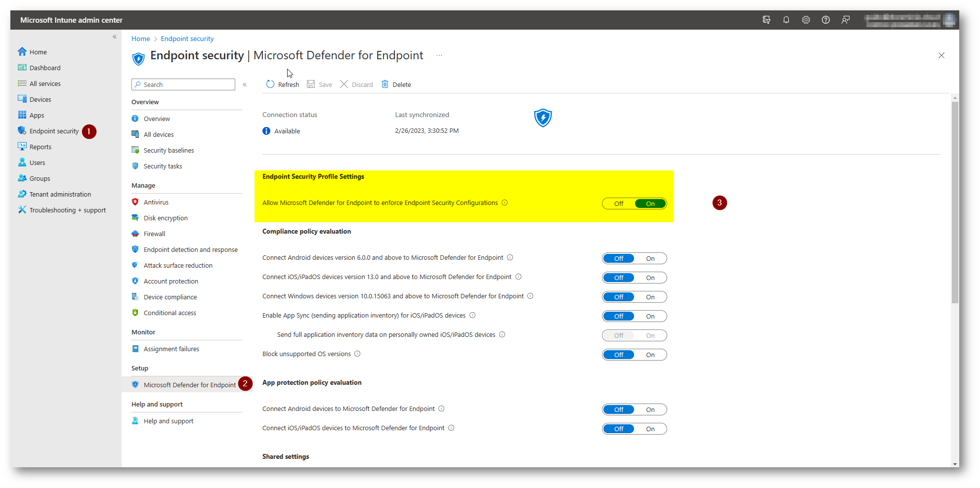Click info icon next to Enable App Sync setting
The height and width of the screenshot is (488, 980).
pyautogui.click(x=472, y=315)
